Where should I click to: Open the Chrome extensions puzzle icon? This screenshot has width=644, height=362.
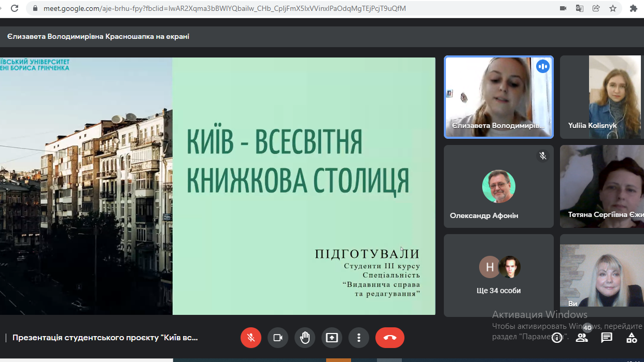pyautogui.click(x=633, y=8)
